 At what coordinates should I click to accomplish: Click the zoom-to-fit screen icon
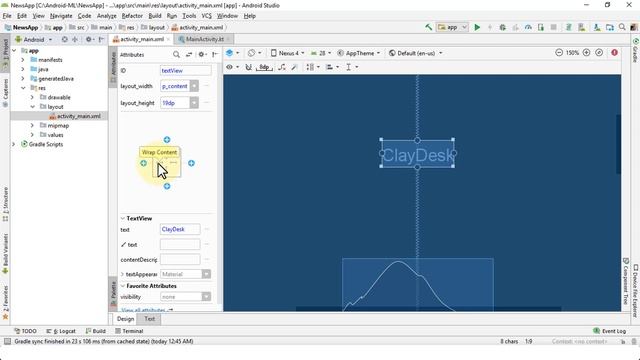point(599,53)
